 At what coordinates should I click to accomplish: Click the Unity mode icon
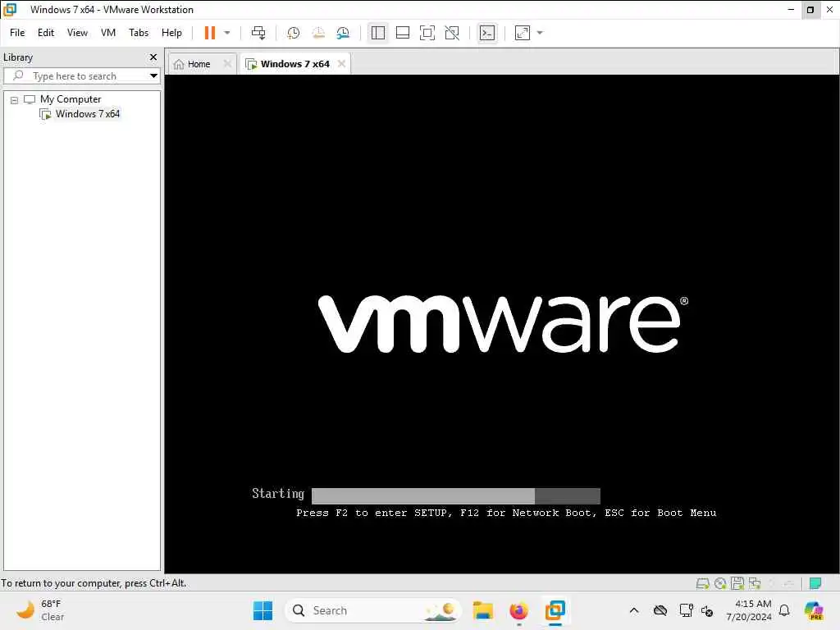pyautogui.click(x=452, y=33)
